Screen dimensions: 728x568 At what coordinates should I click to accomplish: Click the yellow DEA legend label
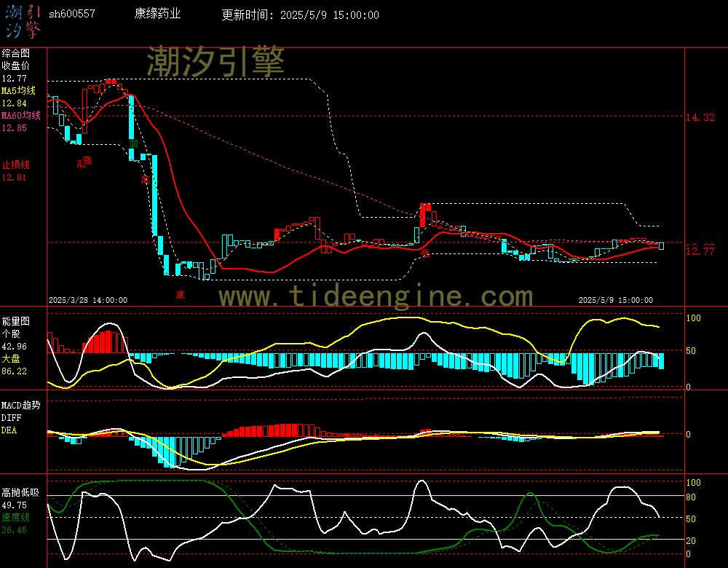click(9, 430)
